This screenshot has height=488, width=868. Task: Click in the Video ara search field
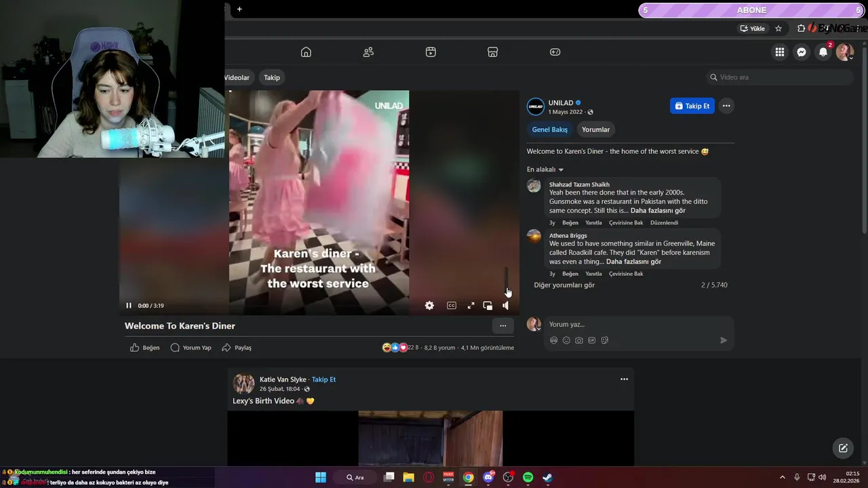pos(780,77)
